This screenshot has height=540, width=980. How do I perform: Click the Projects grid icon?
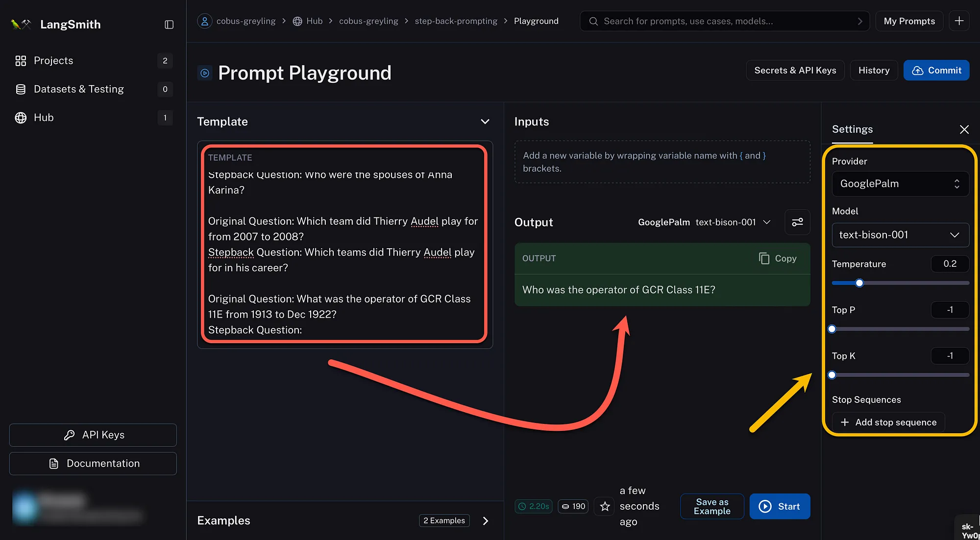pos(21,61)
